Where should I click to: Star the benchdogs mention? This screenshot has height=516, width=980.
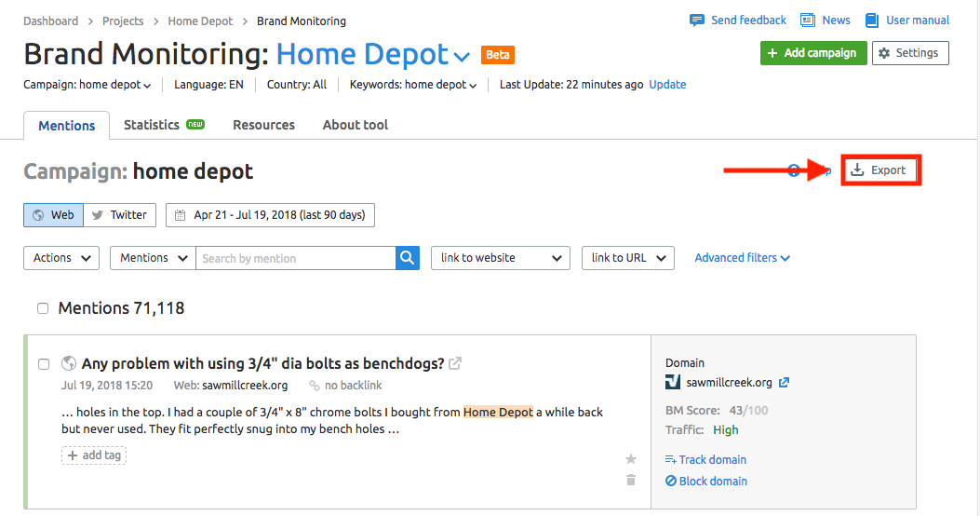click(631, 459)
